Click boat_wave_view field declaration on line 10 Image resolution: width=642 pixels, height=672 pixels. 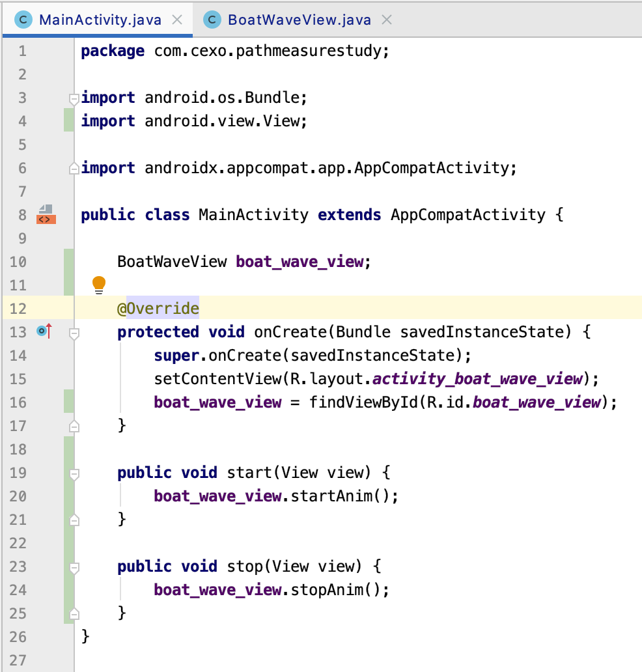click(300, 261)
